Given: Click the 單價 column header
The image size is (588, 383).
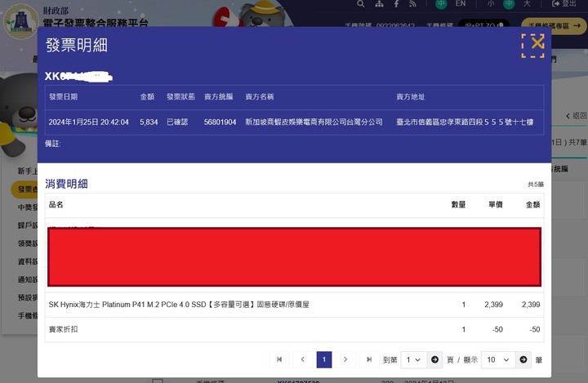Looking at the screenshot, I should (496, 204).
